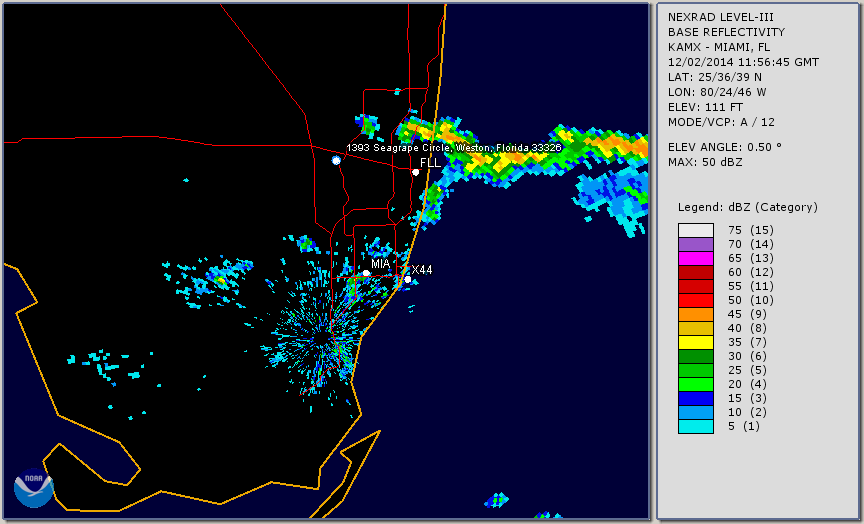This screenshot has width=864, height=524.
Task: Click the 'ELEV ANGLE: 0.50' text
Action: point(725,147)
